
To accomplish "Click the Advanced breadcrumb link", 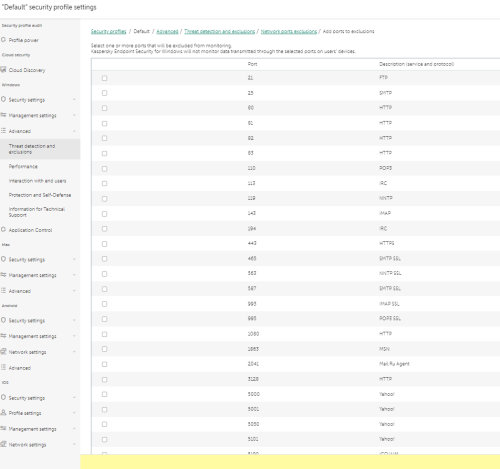I will click(x=167, y=31).
